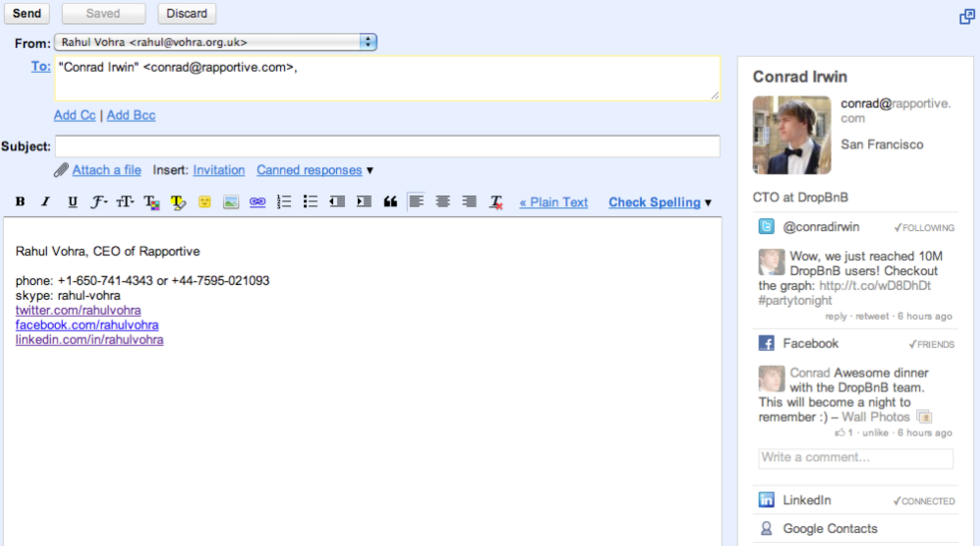Increase the indent level
The width and height of the screenshot is (980, 546).
click(364, 202)
